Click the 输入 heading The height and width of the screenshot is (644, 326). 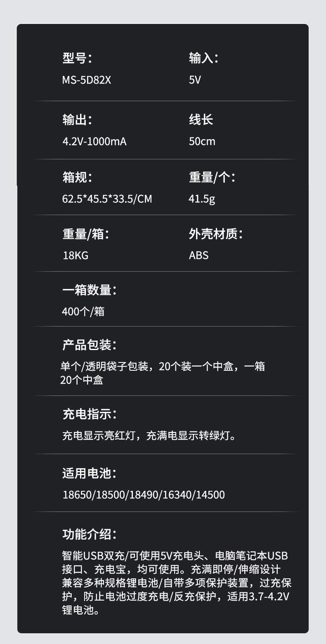(x=203, y=58)
